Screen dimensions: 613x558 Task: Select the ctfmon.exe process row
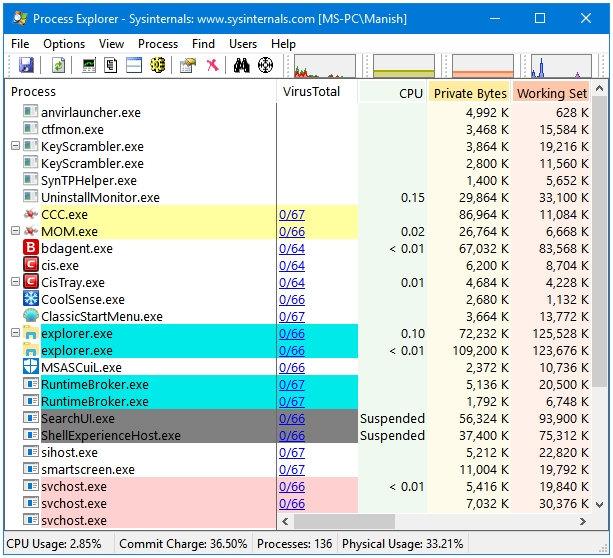pos(297,129)
